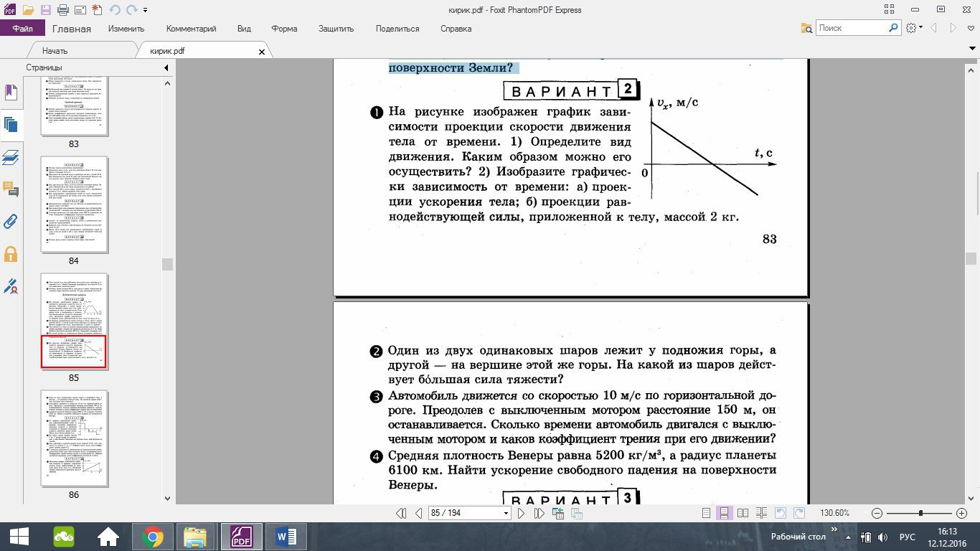Click the previous view icon in status bar
This screenshot has width=980, height=551.
point(558,513)
